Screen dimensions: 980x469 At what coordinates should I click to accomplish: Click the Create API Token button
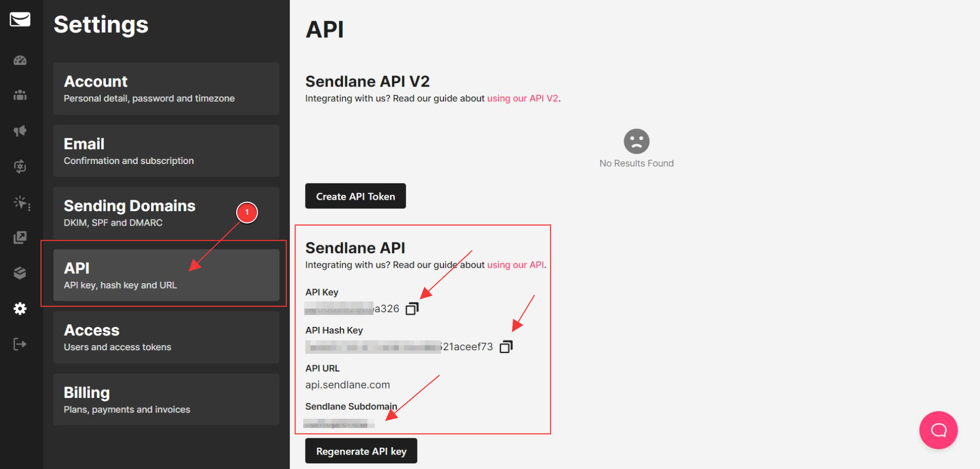point(356,196)
